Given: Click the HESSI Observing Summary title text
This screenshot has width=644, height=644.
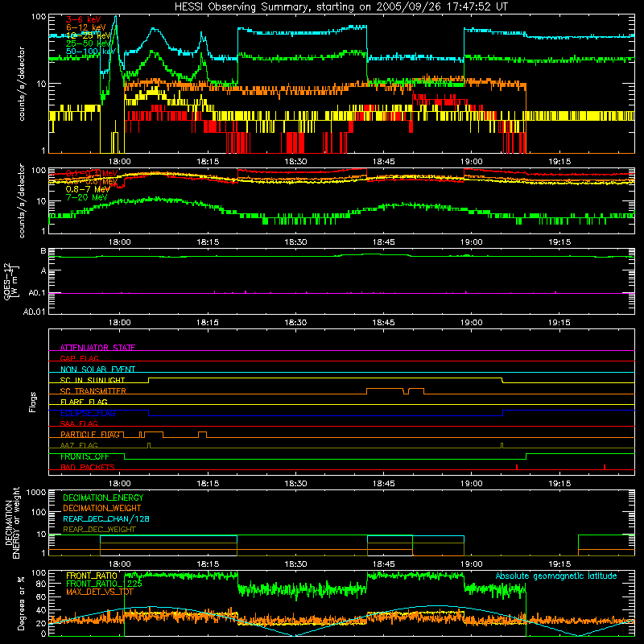Looking at the screenshot, I should (341, 7).
